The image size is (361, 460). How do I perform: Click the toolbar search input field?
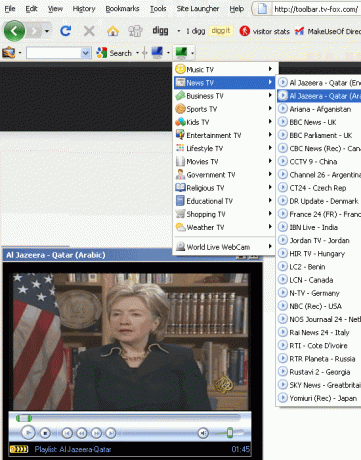coord(54,53)
